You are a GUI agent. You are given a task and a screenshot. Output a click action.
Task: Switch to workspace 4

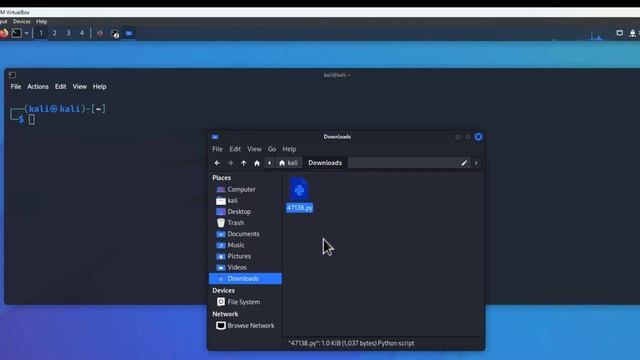coord(82,33)
